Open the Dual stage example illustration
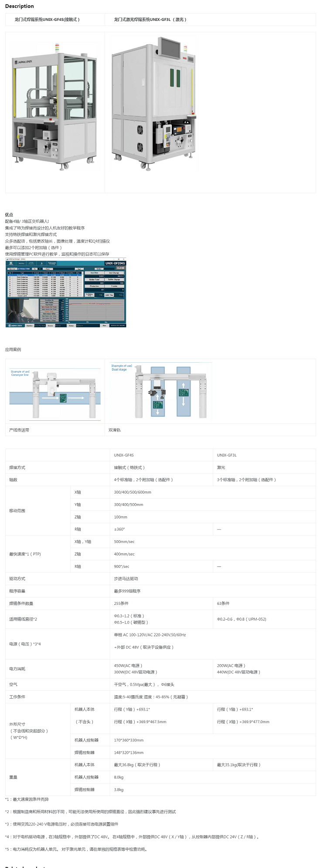 (x=161, y=391)
